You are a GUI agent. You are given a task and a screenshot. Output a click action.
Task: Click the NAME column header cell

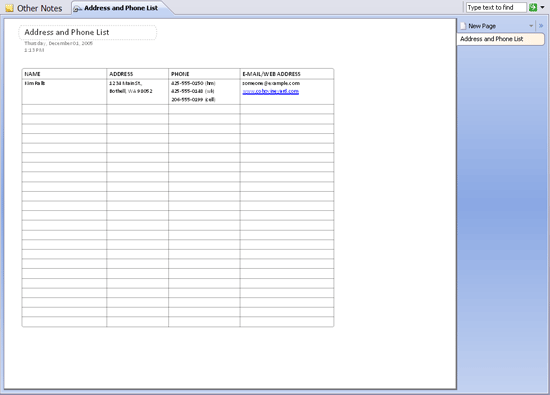point(64,74)
